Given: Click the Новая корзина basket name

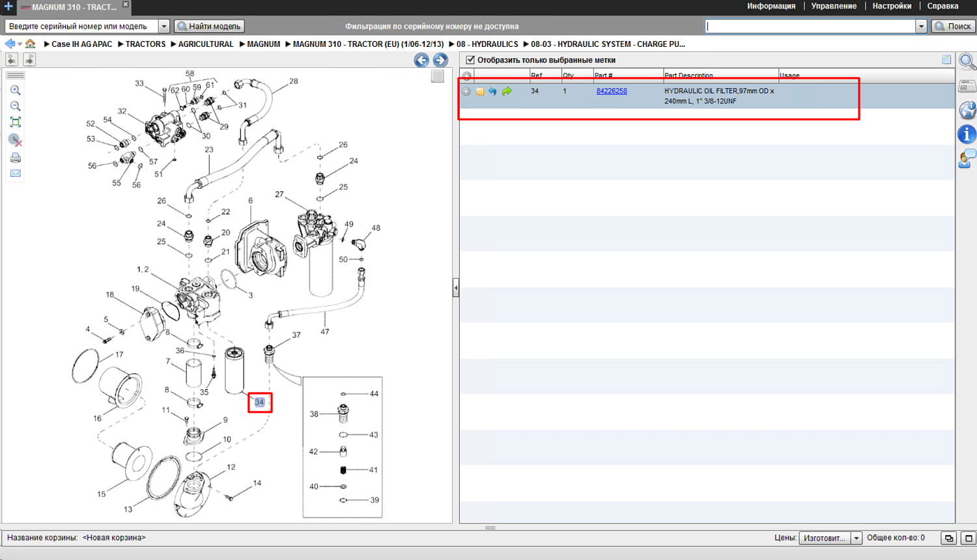Looking at the screenshot, I should pyautogui.click(x=114, y=538).
